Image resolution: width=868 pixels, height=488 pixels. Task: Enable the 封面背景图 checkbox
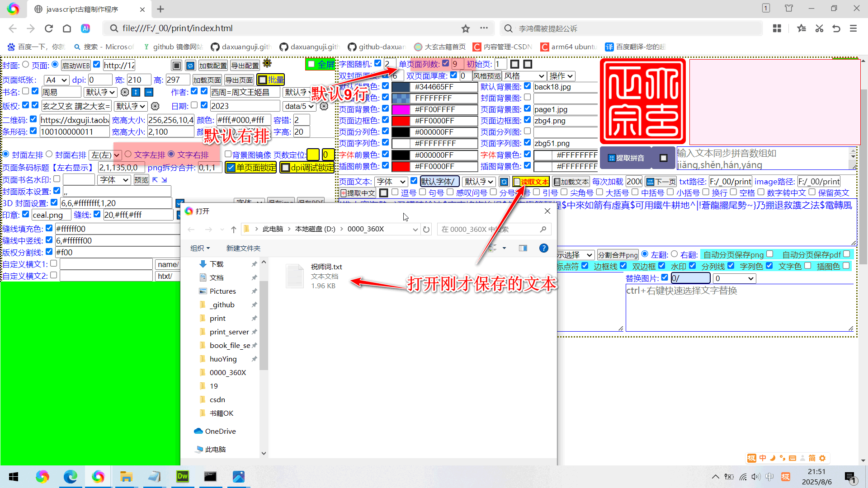(528, 97)
